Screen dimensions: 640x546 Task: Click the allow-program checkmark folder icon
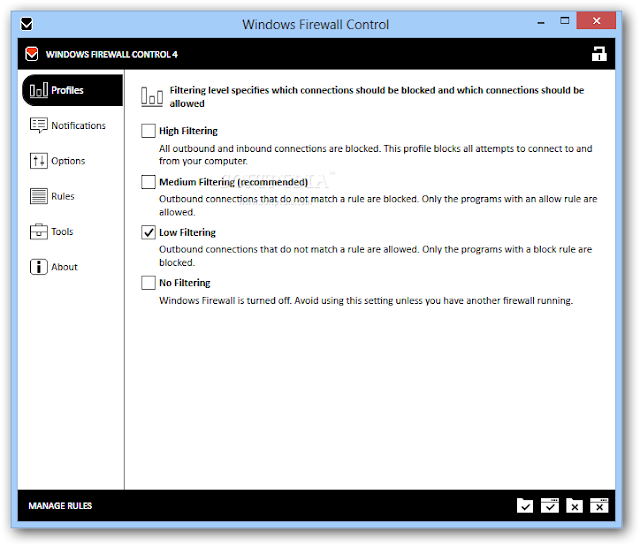point(525,506)
